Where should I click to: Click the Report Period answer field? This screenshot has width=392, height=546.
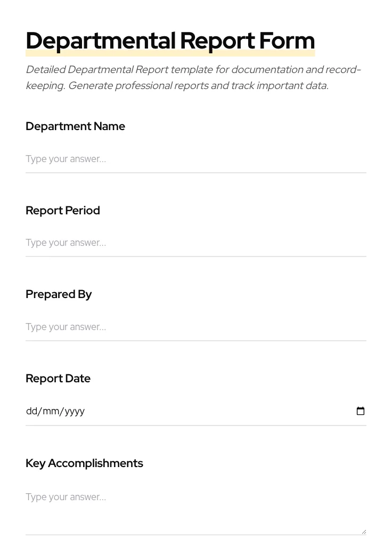pyautogui.click(x=160, y=243)
